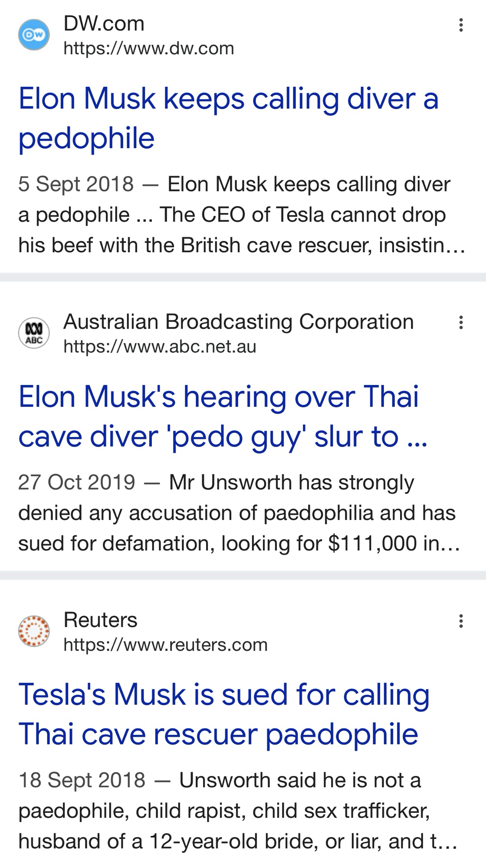Open the three-dot menu for the Reuters result
486x868 pixels.
(461, 621)
